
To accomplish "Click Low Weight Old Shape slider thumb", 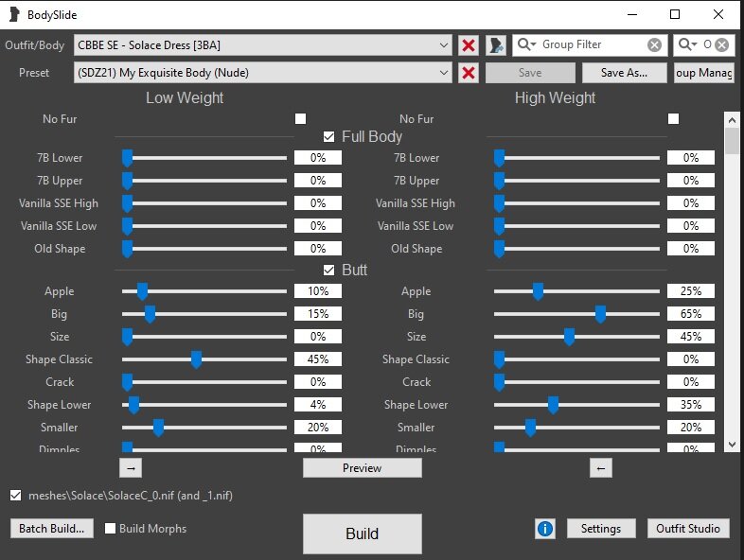I will point(127,250).
